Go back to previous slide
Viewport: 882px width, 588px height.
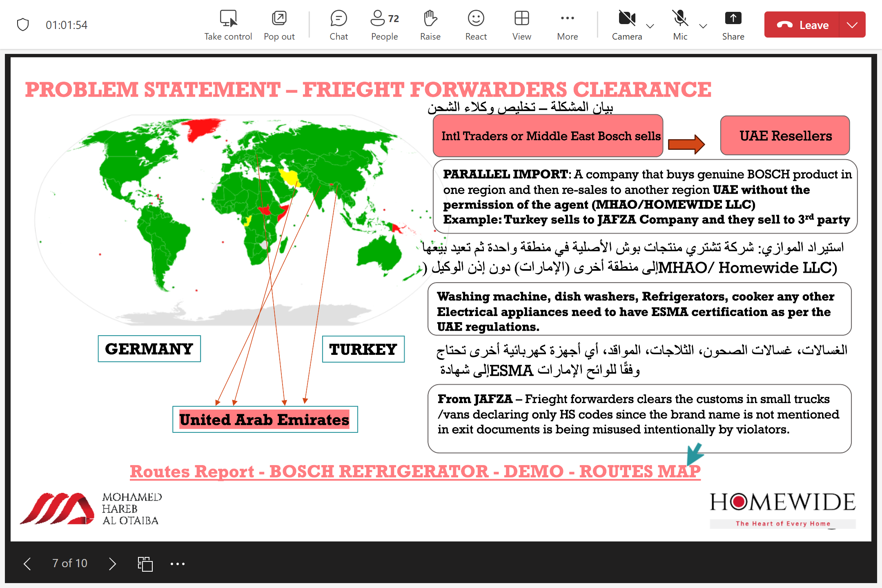click(27, 564)
